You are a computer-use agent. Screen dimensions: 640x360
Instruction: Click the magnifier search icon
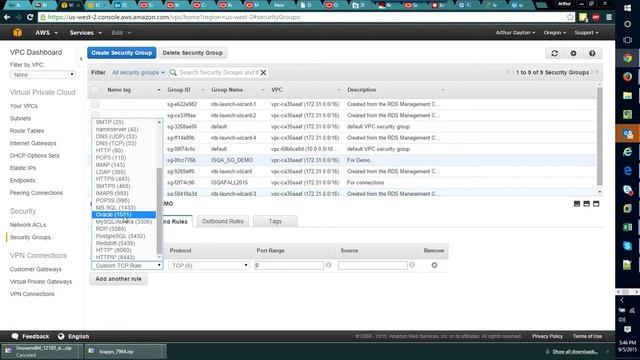coord(173,73)
